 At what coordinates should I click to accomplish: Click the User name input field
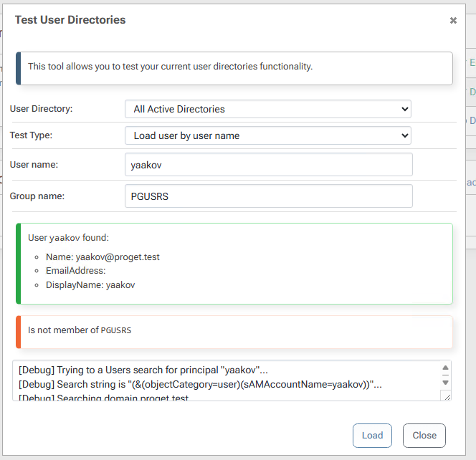(268, 164)
